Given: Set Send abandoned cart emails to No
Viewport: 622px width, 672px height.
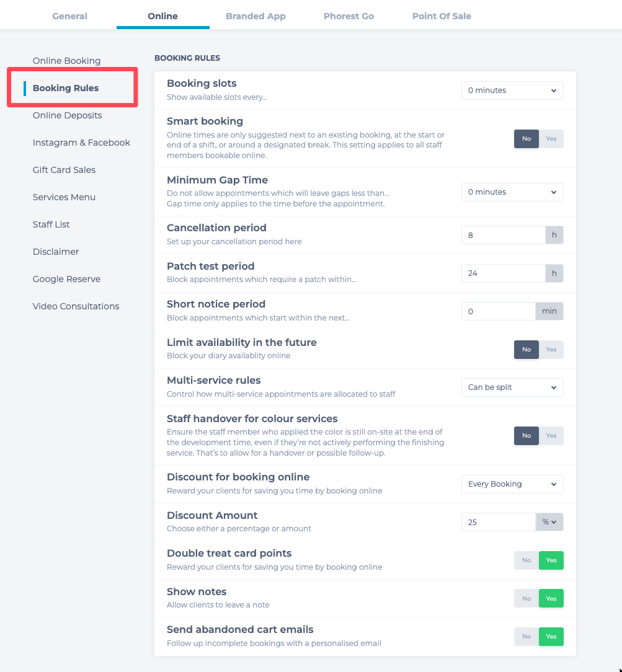Looking at the screenshot, I should tap(526, 637).
